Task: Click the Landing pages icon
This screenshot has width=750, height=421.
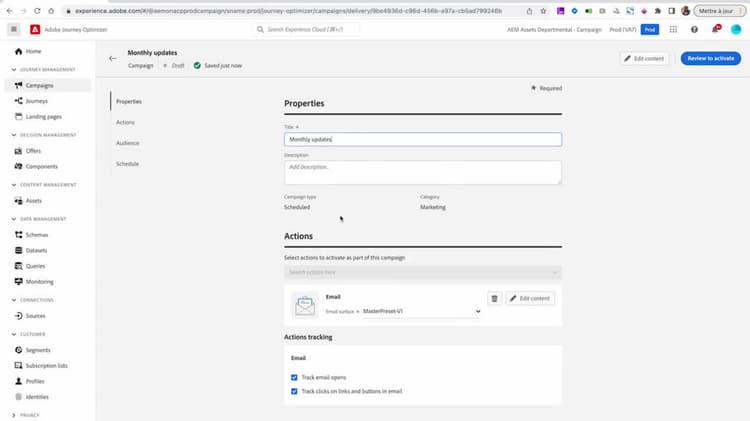Action: (x=19, y=117)
